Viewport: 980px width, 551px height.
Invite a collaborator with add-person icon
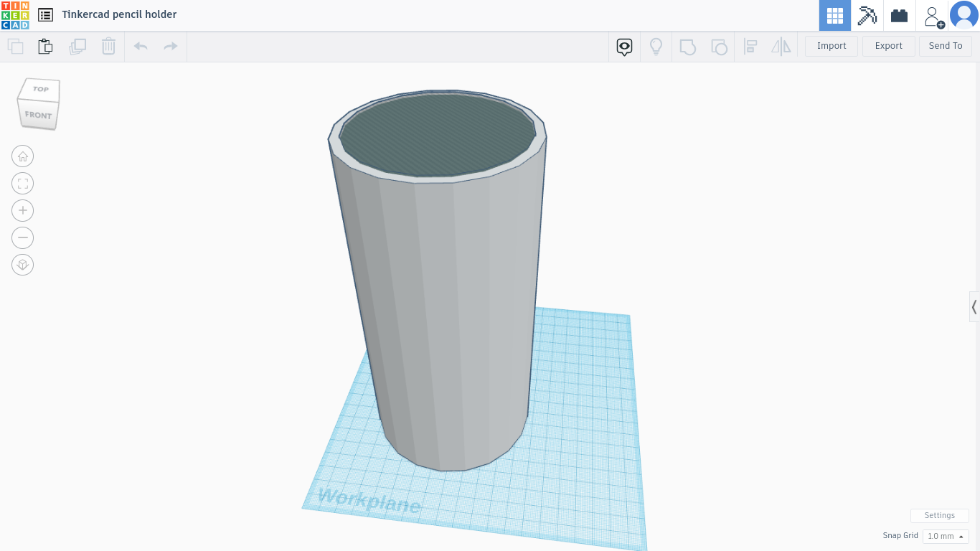933,16
